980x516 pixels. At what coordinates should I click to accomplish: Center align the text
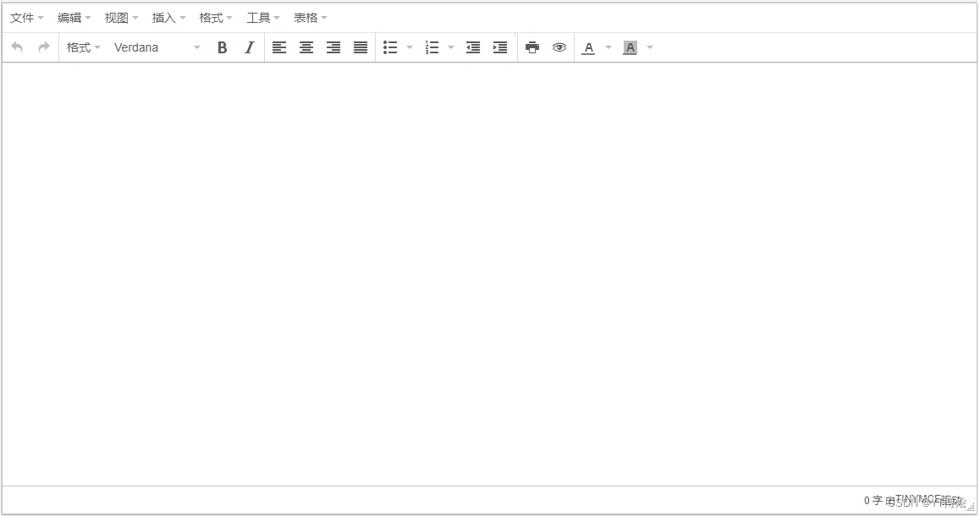coord(306,47)
